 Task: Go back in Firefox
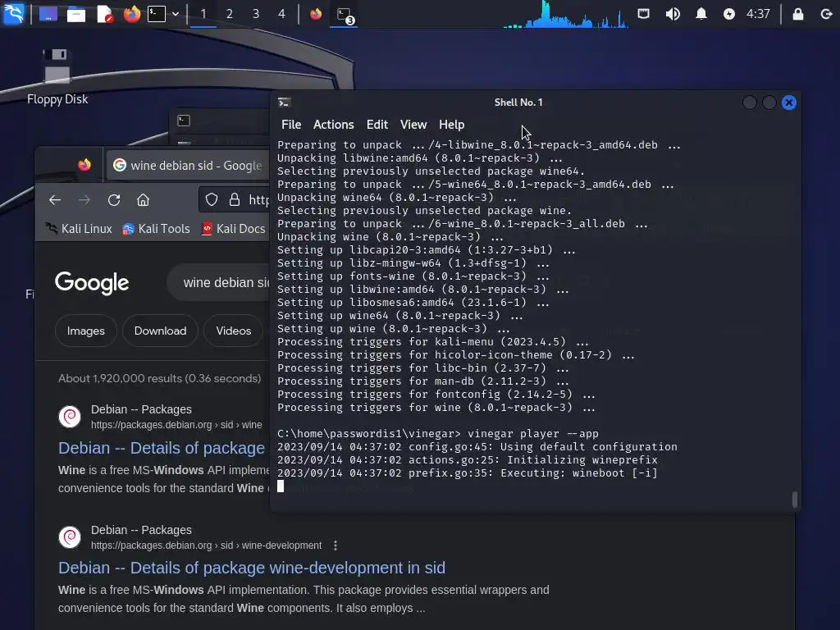tap(55, 200)
